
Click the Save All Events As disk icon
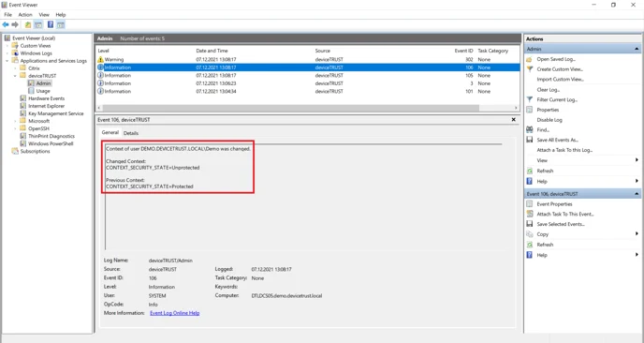[x=530, y=140]
